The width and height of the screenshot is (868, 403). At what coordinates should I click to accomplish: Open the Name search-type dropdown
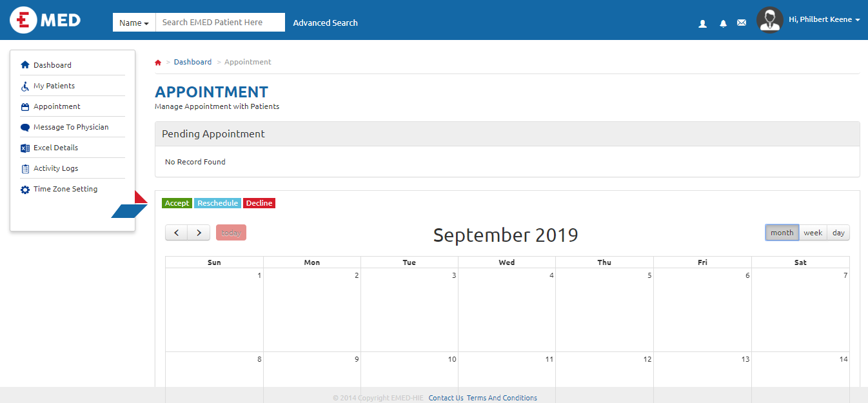134,23
